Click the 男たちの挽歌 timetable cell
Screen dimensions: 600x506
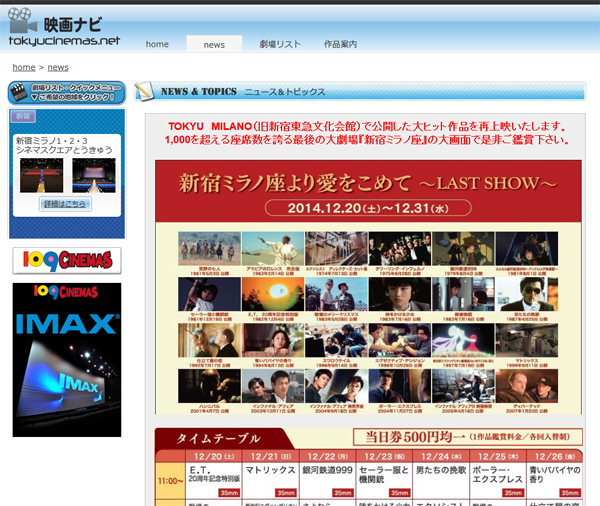[x=441, y=481]
